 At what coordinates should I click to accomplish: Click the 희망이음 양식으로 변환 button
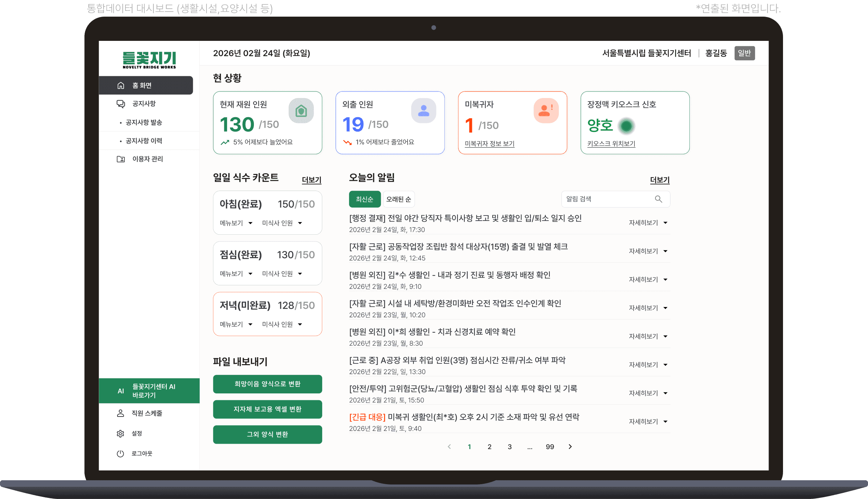267,384
